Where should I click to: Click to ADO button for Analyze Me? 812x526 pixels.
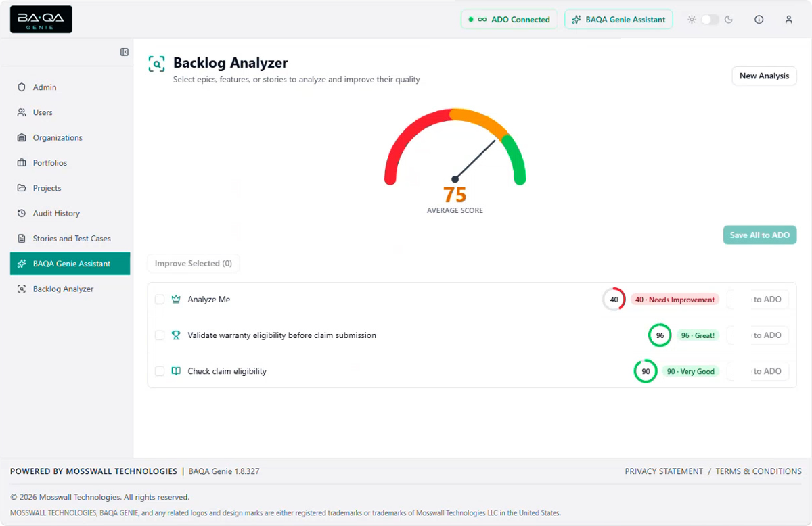[x=758, y=300]
